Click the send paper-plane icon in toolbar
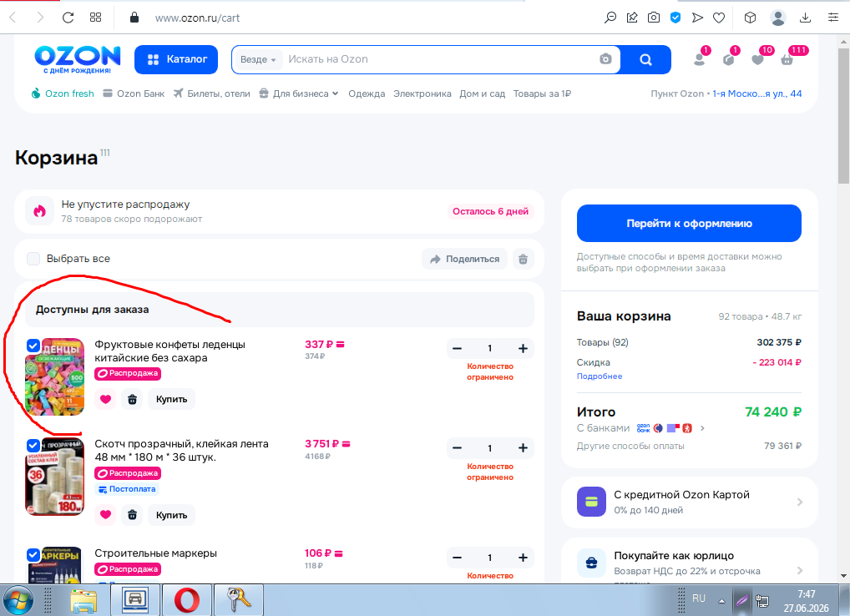 click(697, 18)
